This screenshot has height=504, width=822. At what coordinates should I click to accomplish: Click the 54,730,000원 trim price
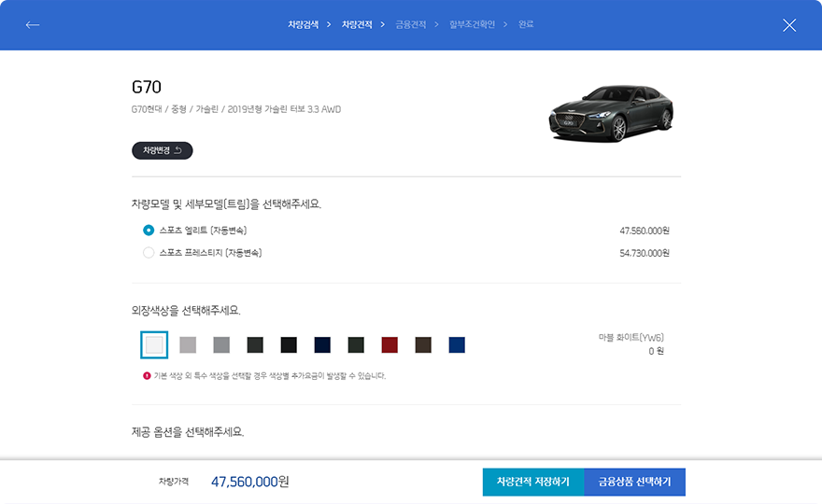coord(645,253)
